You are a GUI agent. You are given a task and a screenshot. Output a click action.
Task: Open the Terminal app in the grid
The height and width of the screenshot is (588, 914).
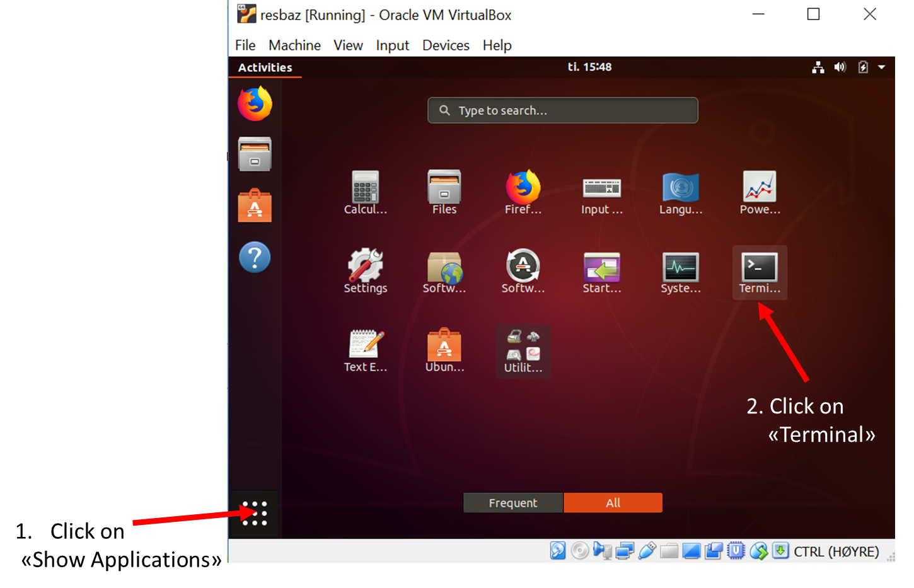pos(760,272)
